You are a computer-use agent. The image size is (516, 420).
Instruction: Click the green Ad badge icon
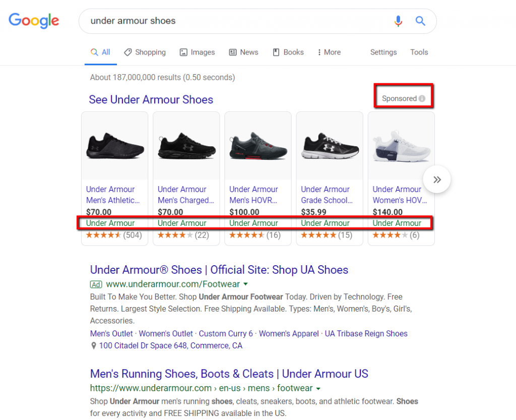click(96, 284)
